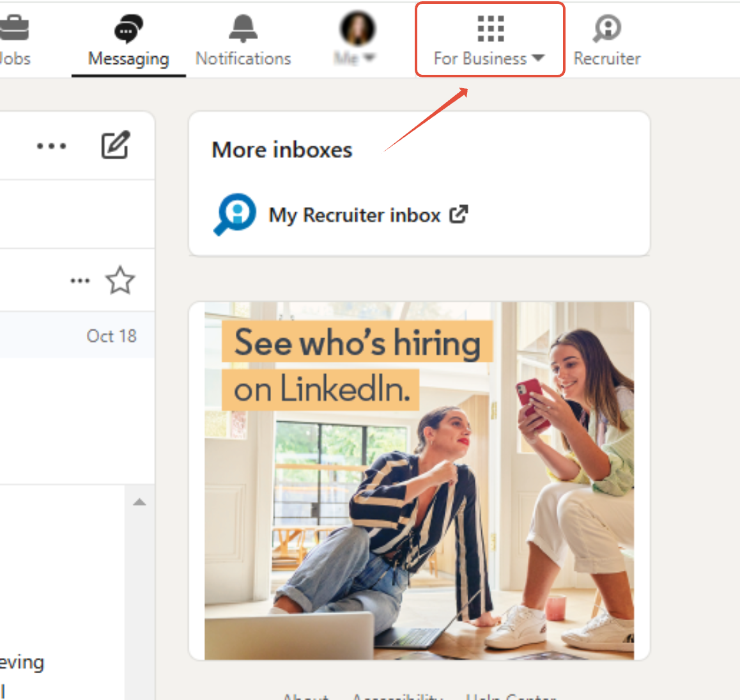Click the Recruiter inbox magnifier icon
This screenshot has width=740, height=700.
(x=235, y=214)
